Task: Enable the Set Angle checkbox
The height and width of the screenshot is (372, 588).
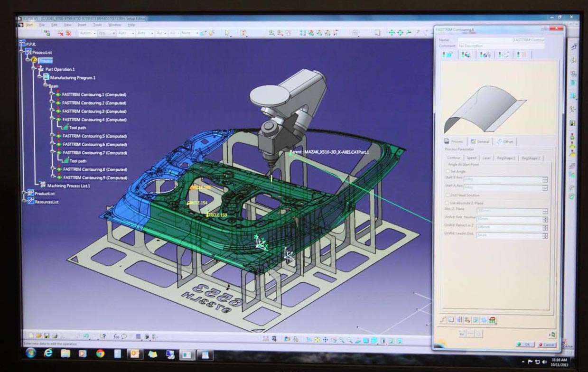Action: 448,171
